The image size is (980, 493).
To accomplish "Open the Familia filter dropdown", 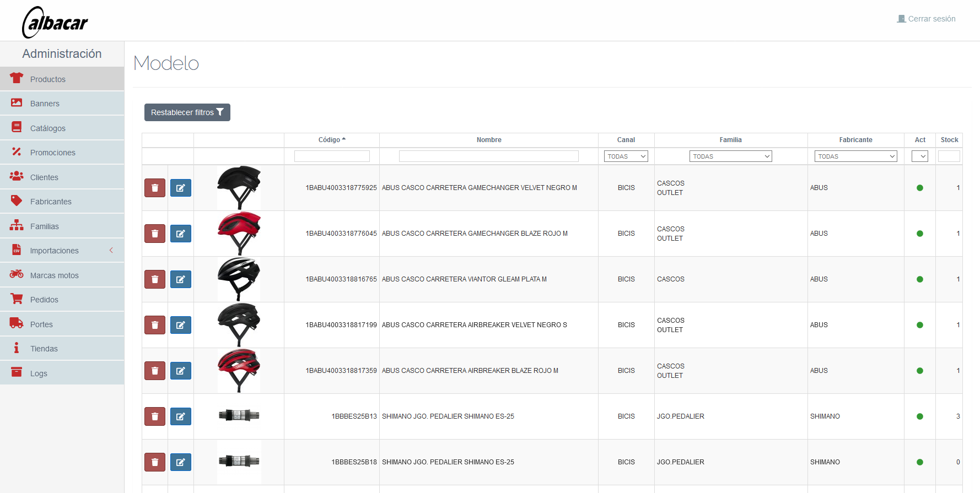I will [x=731, y=156].
